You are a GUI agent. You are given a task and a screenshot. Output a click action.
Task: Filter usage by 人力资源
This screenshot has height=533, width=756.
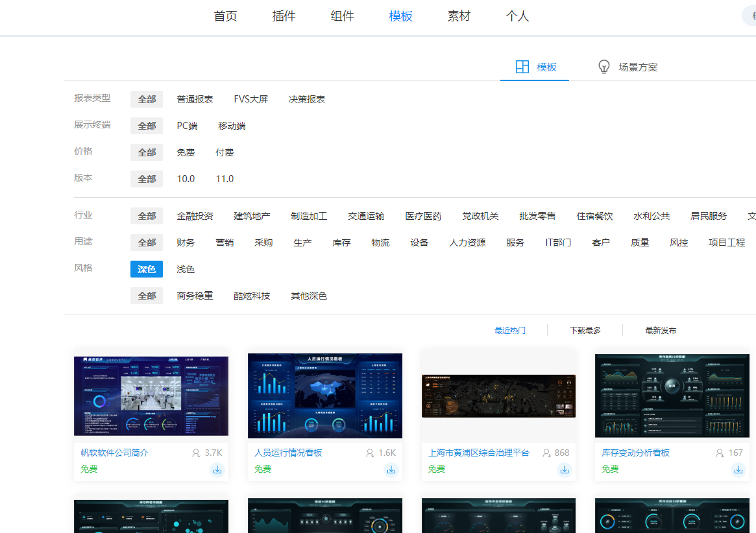click(467, 243)
